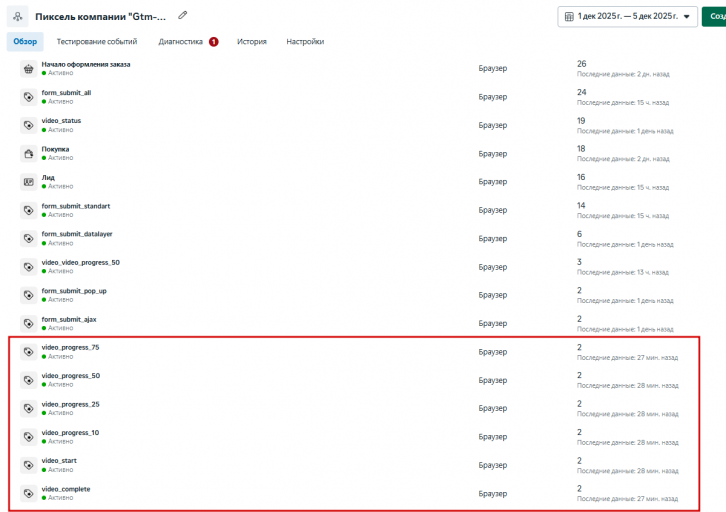
Task: Select the form_submit_pop_up event name
Action: 74,291
